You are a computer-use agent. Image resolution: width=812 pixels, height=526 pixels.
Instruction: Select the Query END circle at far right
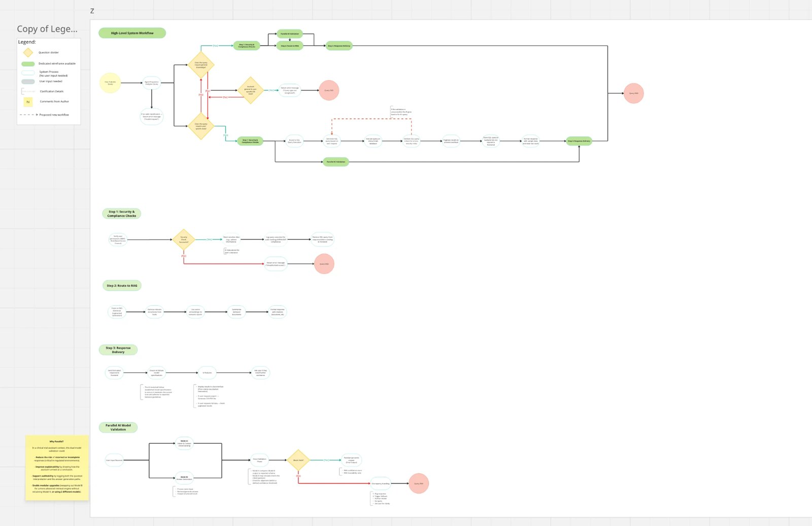click(633, 93)
